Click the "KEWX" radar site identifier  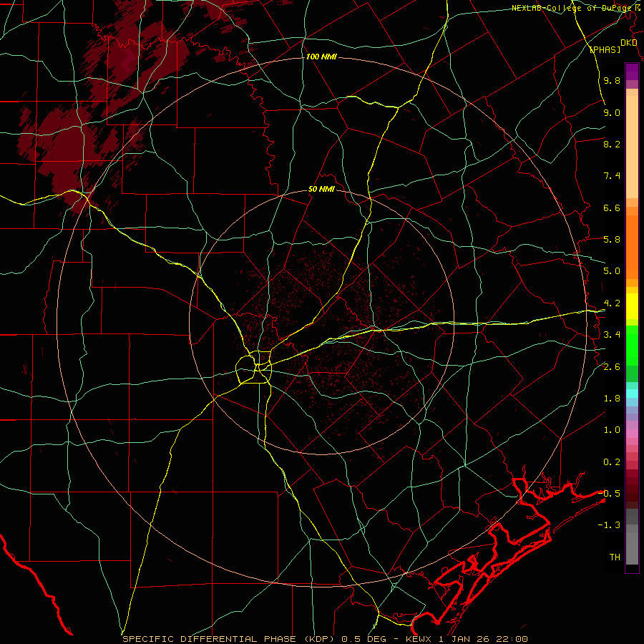419,639
